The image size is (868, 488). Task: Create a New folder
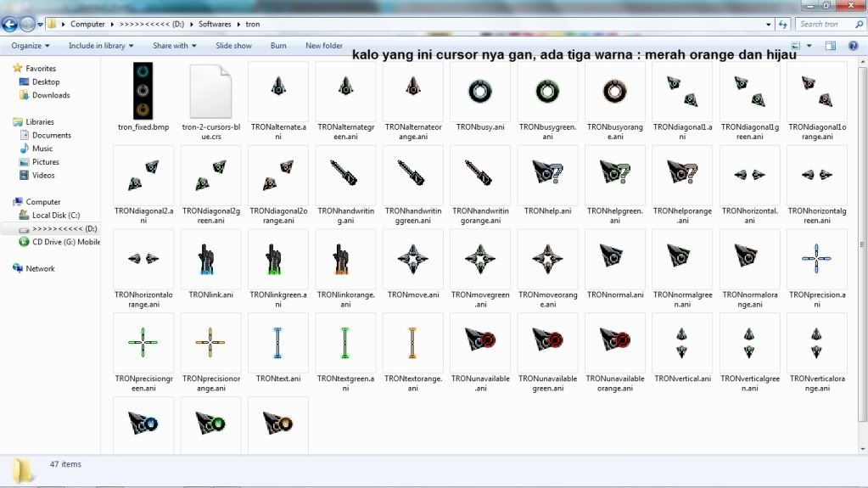pyautogui.click(x=324, y=46)
